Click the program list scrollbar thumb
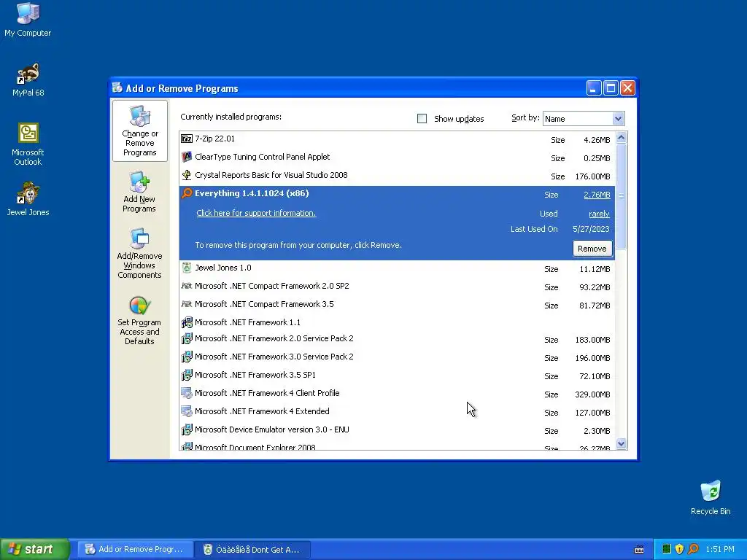 coord(621,195)
